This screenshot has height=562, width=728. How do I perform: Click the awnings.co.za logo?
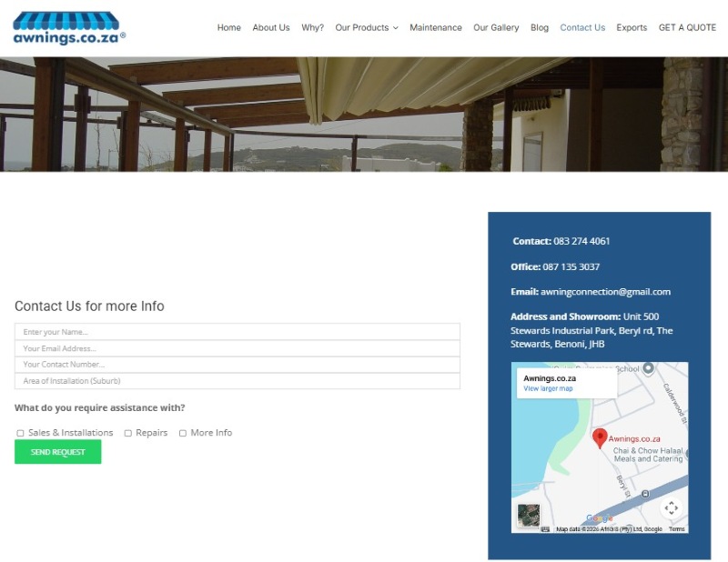tap(64, 25)
